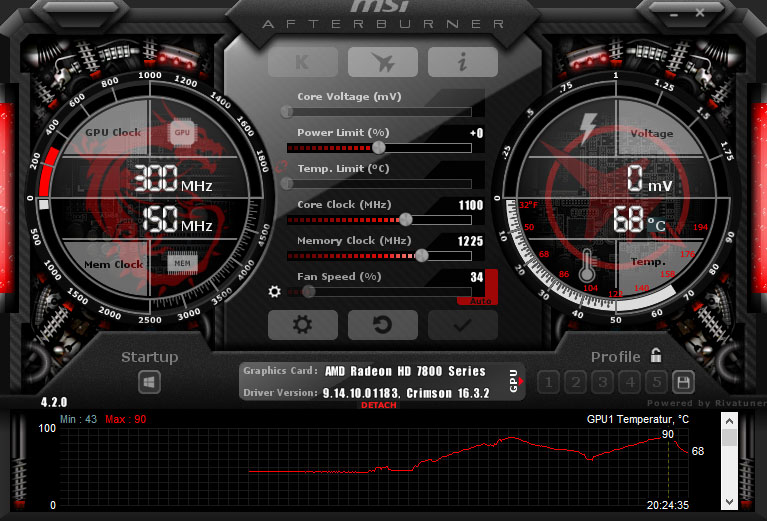Select profile slot 3

(x=603, y=382)
